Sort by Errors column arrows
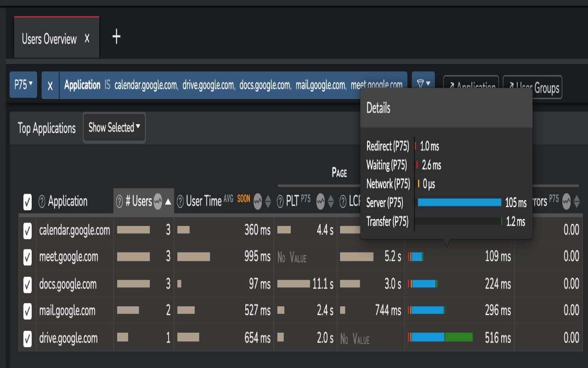588x368 pixels. (x=577, y=201)
